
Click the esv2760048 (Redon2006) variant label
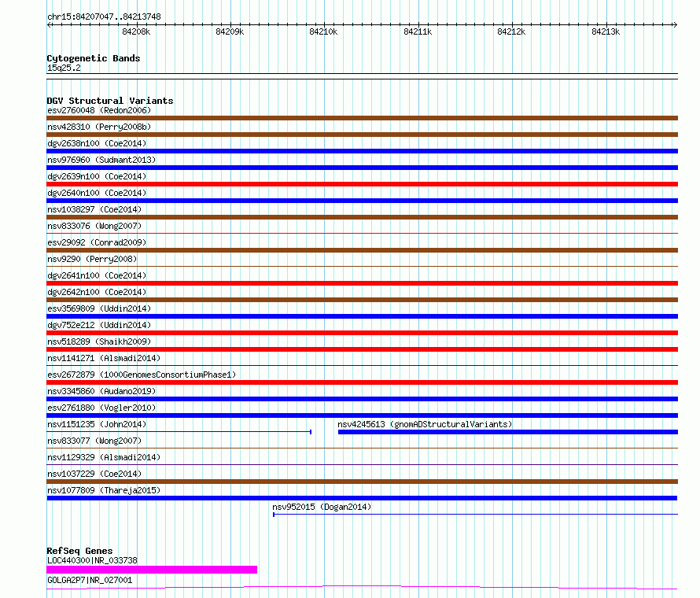pos(99,110)
